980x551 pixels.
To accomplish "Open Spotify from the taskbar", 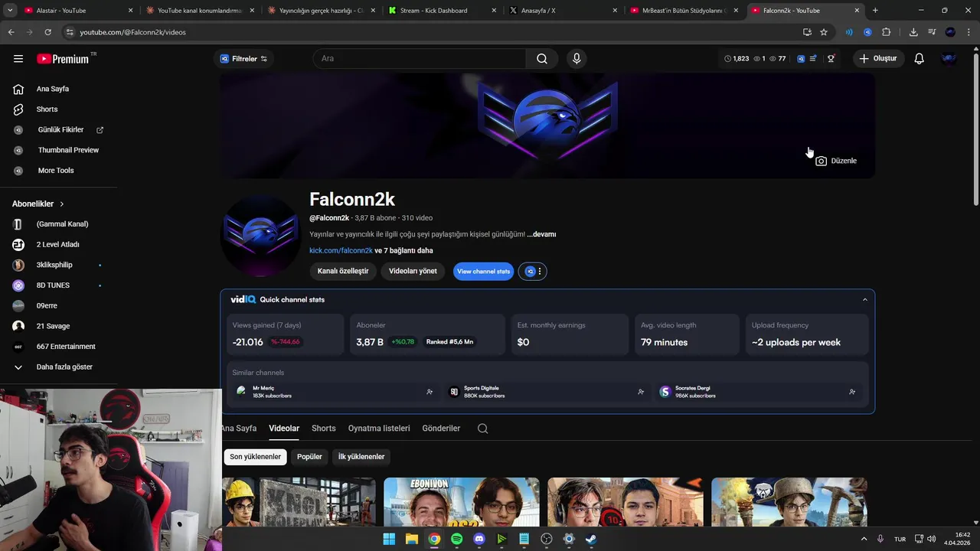I will click(x=457, y=539).
